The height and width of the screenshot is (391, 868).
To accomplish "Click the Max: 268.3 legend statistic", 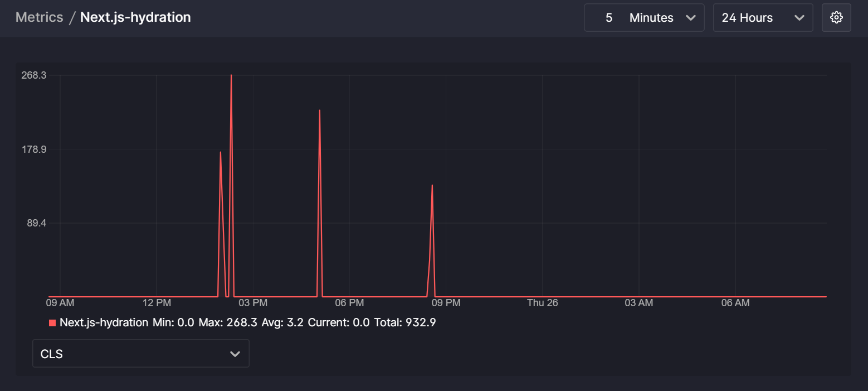I will click(x=228, y=322).
